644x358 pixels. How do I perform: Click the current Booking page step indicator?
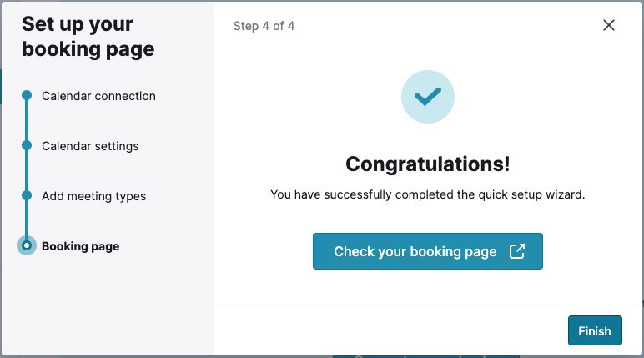[27, 246]
